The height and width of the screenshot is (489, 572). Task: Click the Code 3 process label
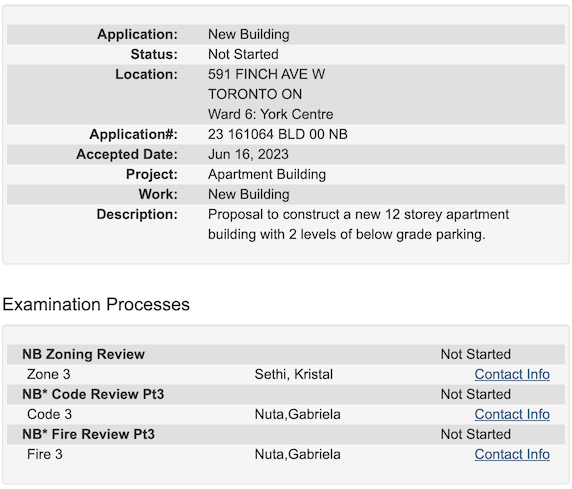point(49,415)
